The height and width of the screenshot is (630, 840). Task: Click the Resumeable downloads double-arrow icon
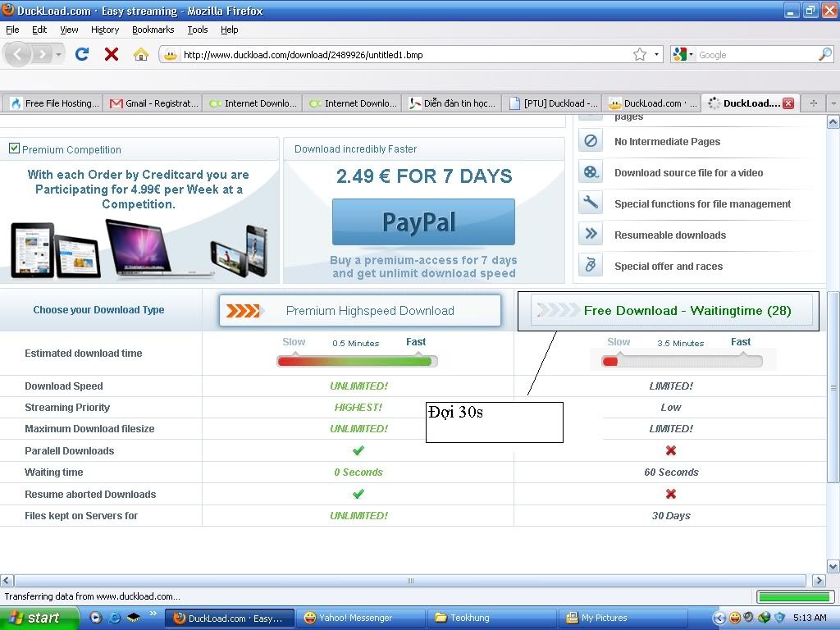tap(591, 234)
